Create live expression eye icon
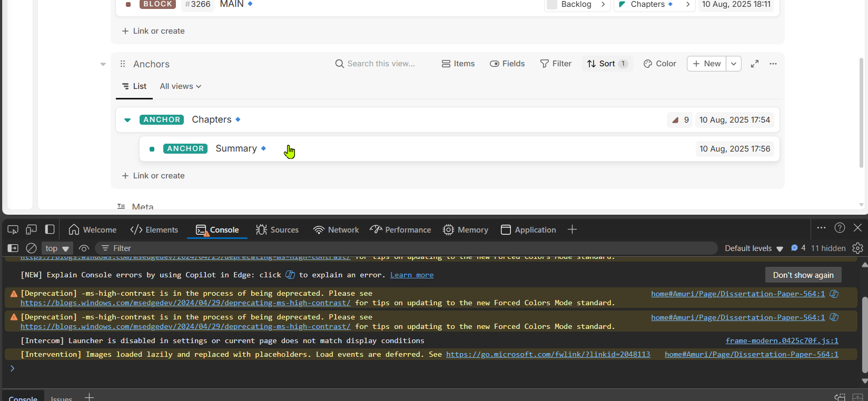Screen dimensions: 868x401 click(x=84, y=248)
